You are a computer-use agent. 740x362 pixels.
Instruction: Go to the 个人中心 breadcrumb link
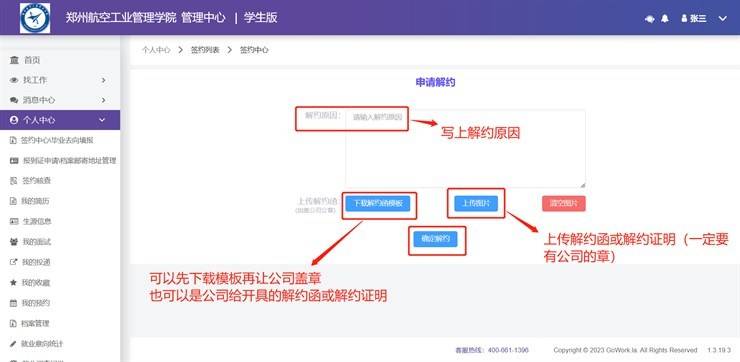tap(156, 50)
